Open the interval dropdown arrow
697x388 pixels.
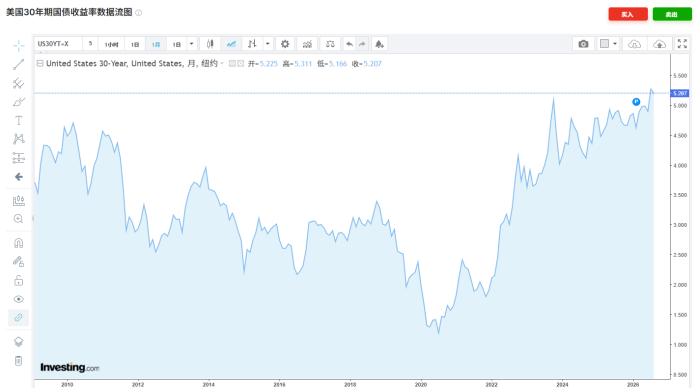pyautogui.click(x=192, y=44)
